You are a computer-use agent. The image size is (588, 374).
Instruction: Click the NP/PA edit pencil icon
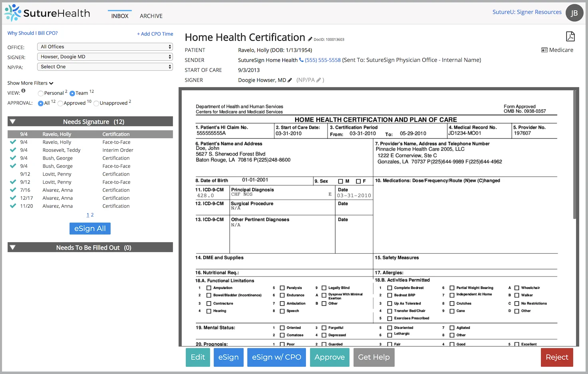(318, 80)
